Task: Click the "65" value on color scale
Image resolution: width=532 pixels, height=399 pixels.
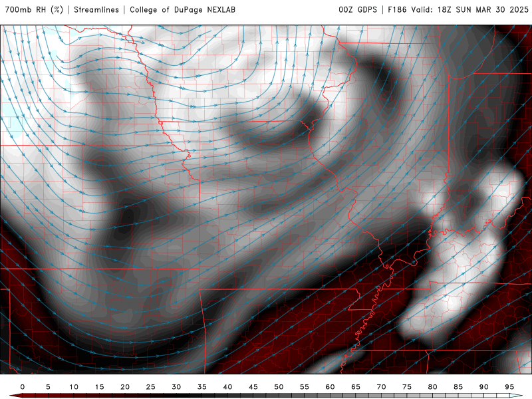Action: [356, 387]
